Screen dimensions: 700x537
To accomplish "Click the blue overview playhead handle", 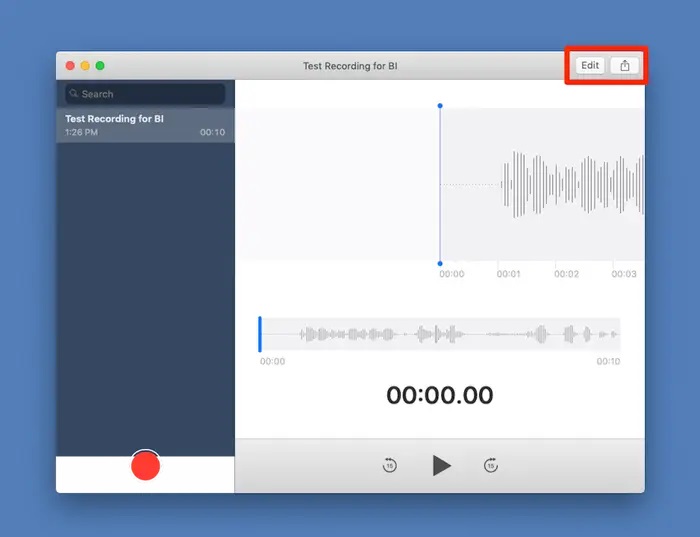I will [260, 334].
